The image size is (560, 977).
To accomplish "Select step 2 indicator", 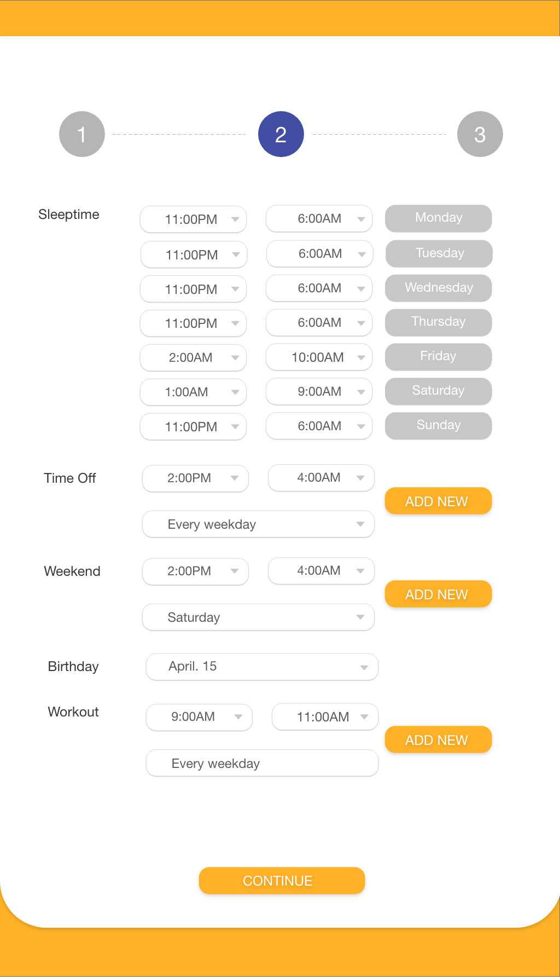I will click(281, 134).
